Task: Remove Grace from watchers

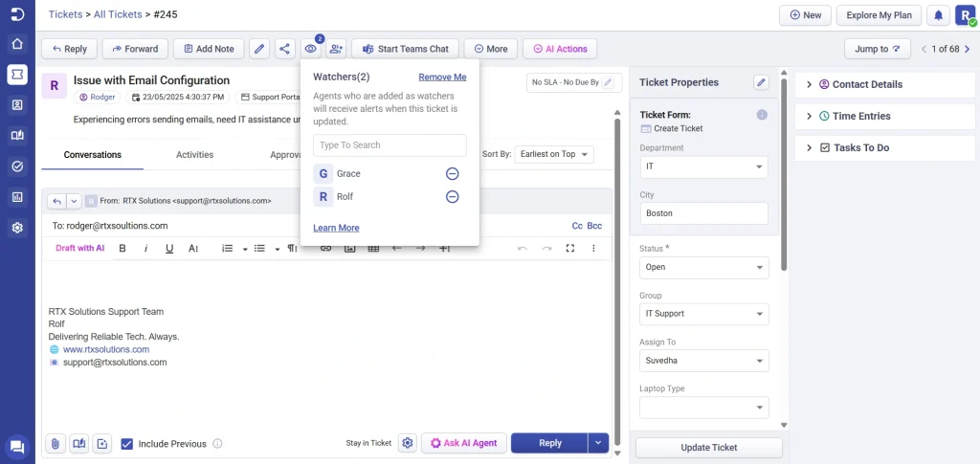Action: click(452, 173)
